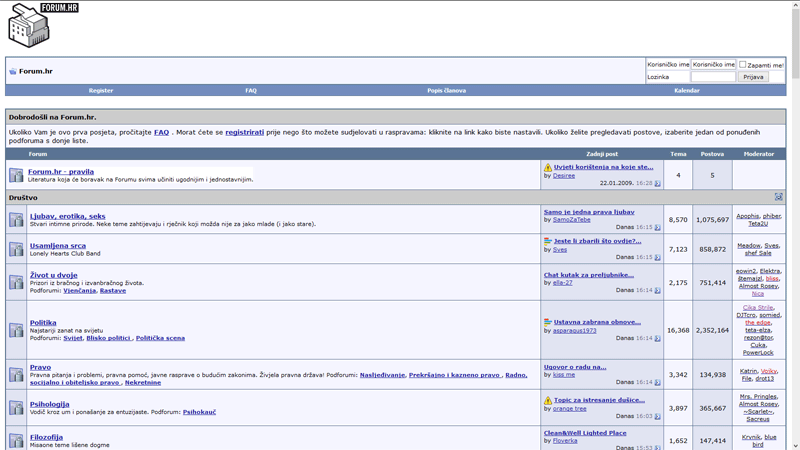
Task: Focus the Lozinka password field
Action: coord(713,77)
